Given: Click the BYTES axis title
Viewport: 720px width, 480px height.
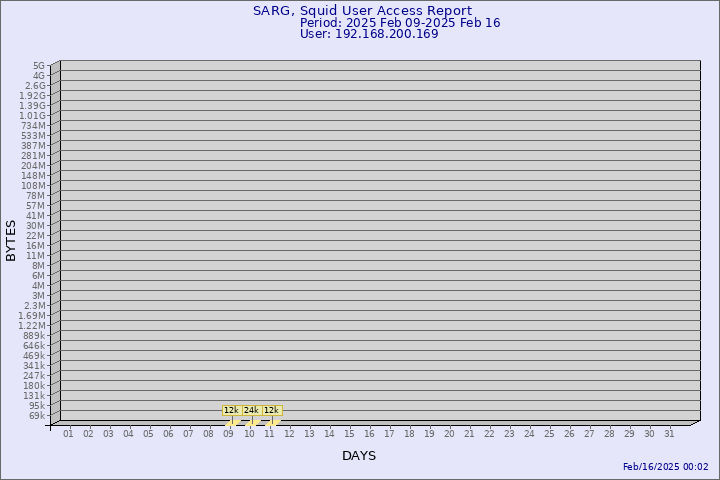Looking at the screenshot, I should 11,240.
